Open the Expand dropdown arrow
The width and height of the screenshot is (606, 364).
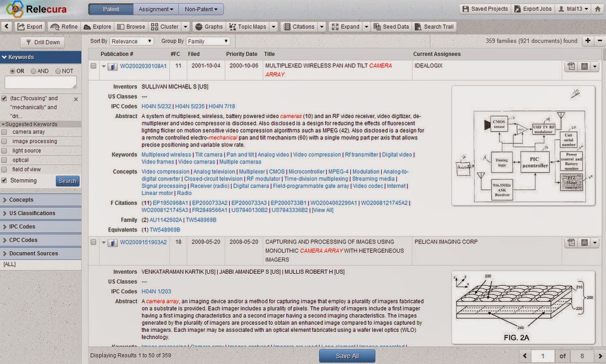coord(367,27)
